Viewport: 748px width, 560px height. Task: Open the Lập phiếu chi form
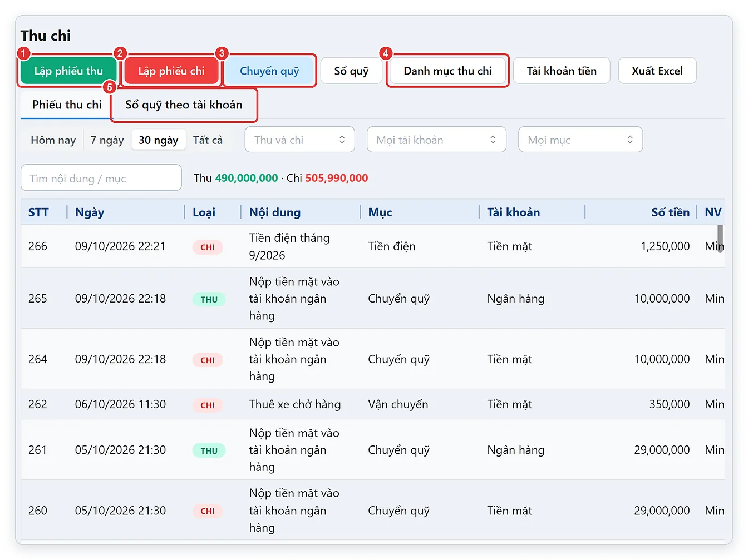(x=171, y=71)
